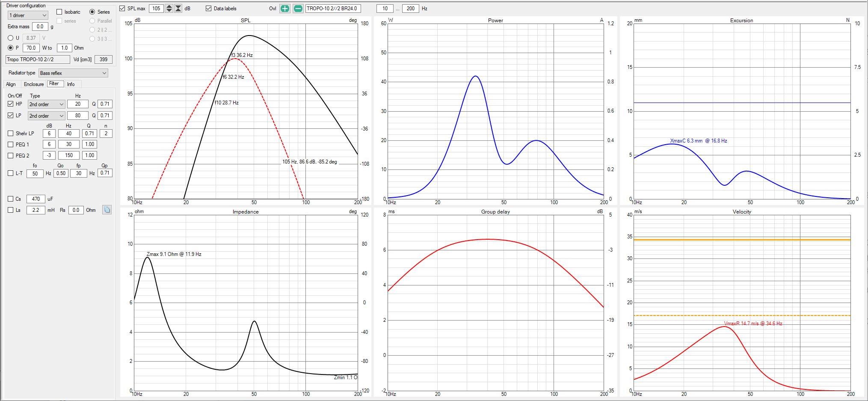
Task: Remove overlay with the green minus icon
Action: pos(298,9)
